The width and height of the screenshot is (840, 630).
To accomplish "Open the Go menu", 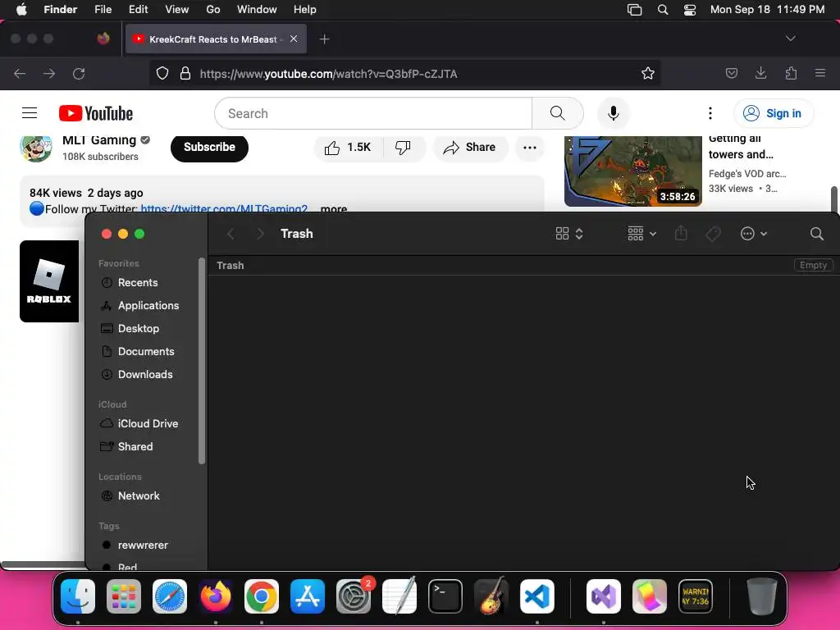I will [213, 10].
